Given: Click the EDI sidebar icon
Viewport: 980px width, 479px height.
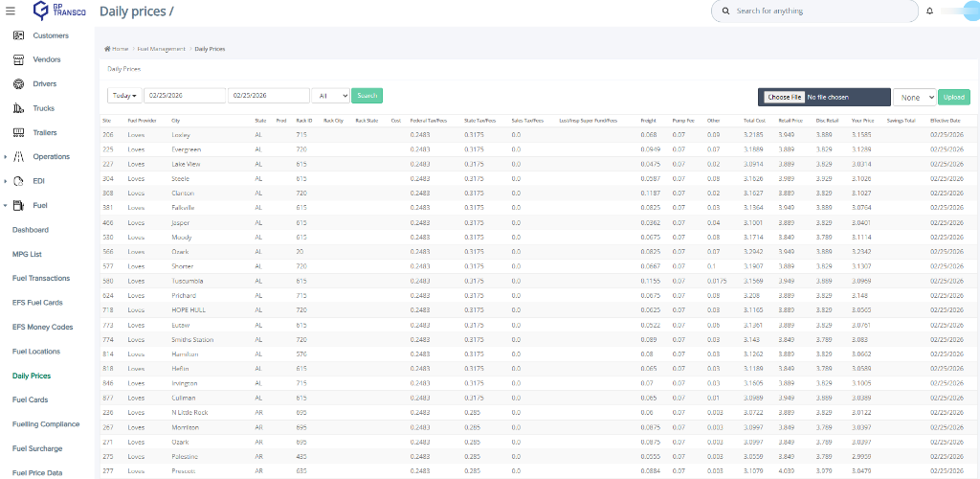Looking at the screenshot, I should coord(19,181).
